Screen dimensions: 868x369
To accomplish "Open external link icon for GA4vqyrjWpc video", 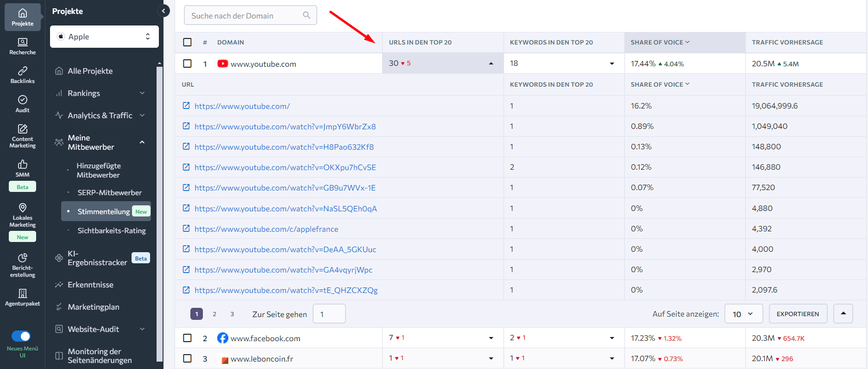I will pos(186,269).
